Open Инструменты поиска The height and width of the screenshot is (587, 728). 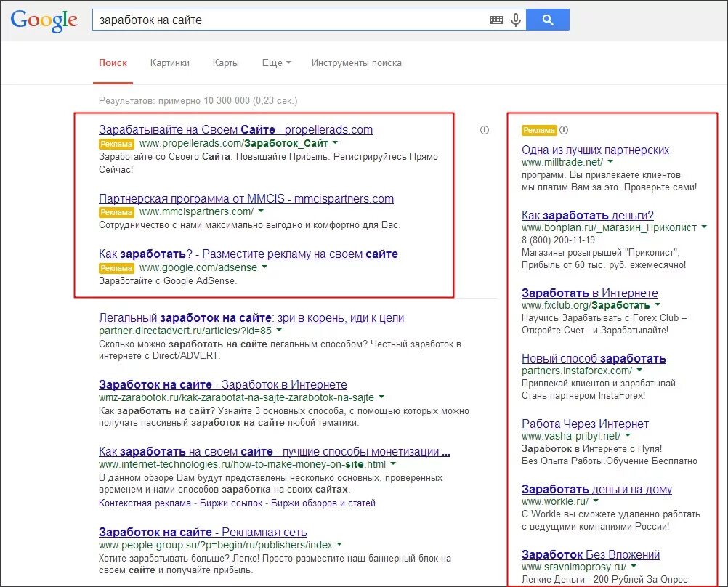357,63
